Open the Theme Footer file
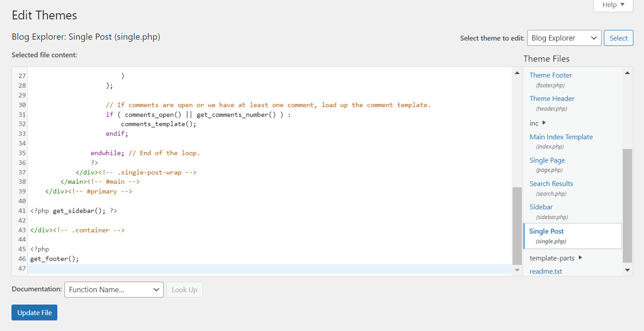This screenshot has height=331, width=644. pos(550,74)
